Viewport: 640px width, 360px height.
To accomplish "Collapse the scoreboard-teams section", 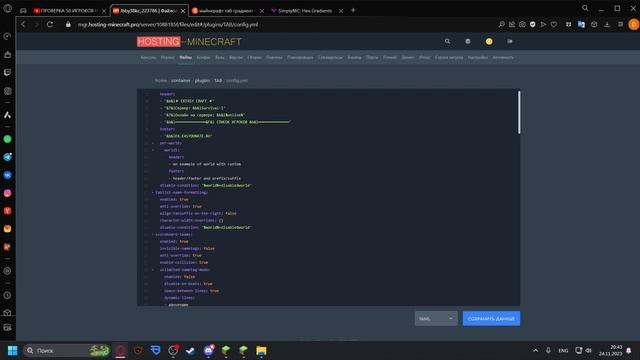I will point(153,234).
